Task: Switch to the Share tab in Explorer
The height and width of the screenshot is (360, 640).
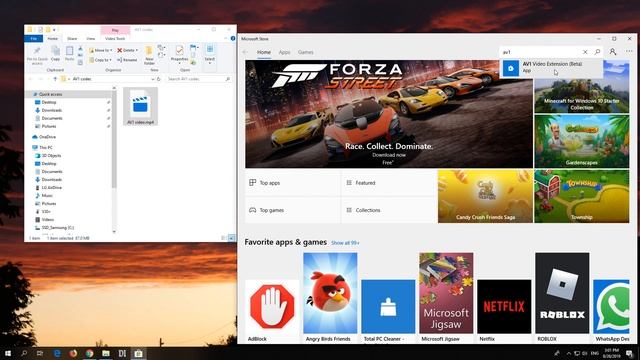Action: coord(72,38)
